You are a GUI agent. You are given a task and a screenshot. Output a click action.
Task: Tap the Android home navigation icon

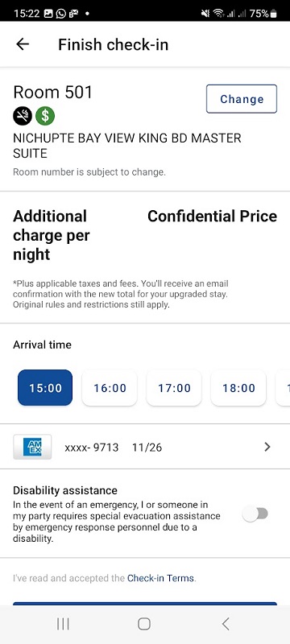tap(144, 625)
